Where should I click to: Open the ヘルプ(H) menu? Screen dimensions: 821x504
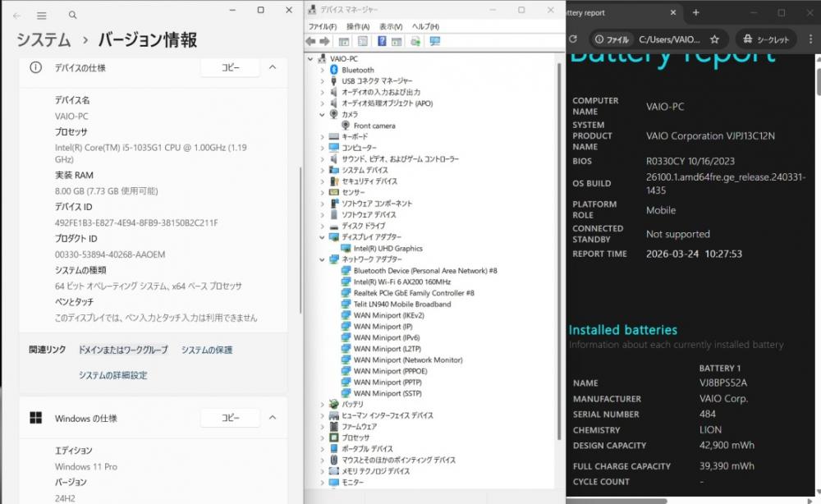[x=425, y=27]
